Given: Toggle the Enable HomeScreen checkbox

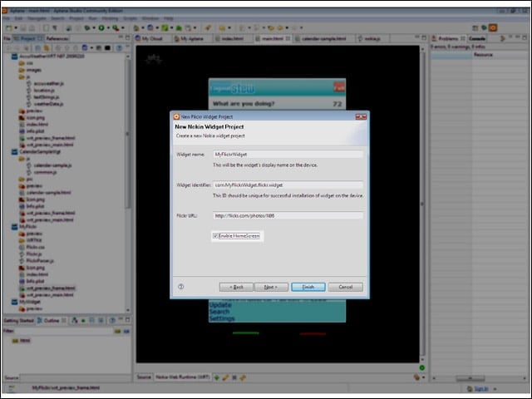Looking at the screenshot, I should tap(215, 236).
